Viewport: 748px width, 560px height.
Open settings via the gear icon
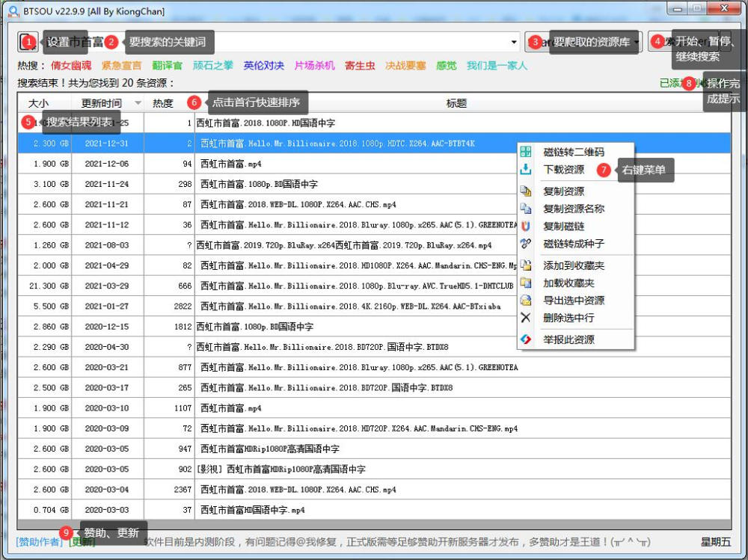tap(28, 42)
